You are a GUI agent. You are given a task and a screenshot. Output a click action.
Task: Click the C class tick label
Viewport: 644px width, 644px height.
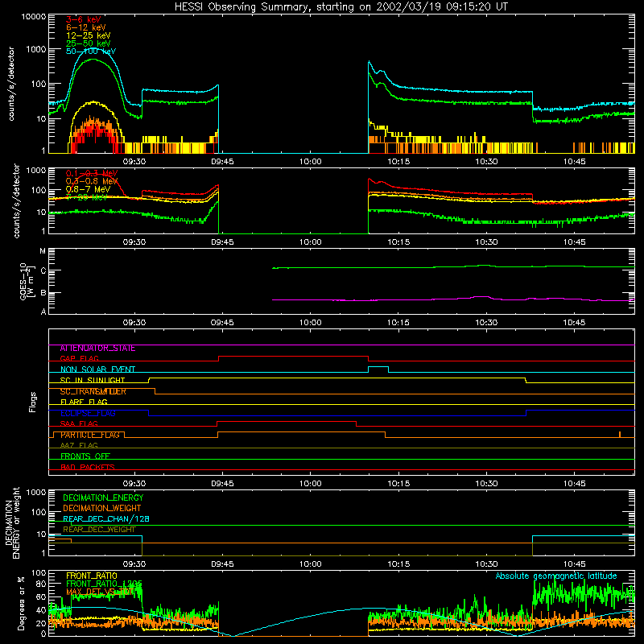43,270
